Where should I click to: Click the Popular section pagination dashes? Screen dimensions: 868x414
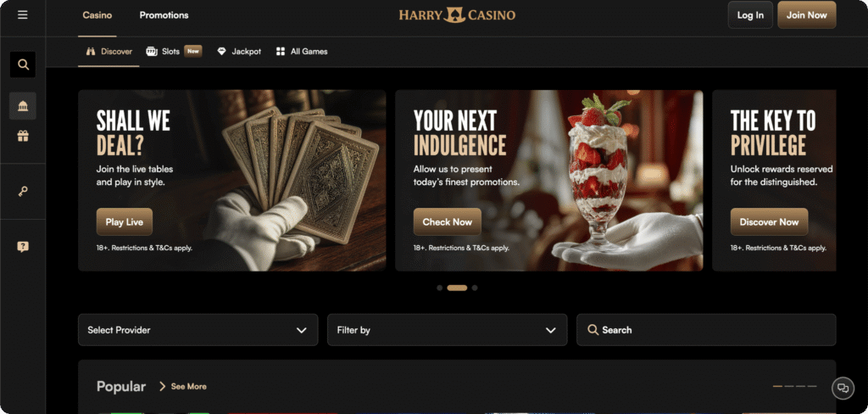[x=794, y=386]
